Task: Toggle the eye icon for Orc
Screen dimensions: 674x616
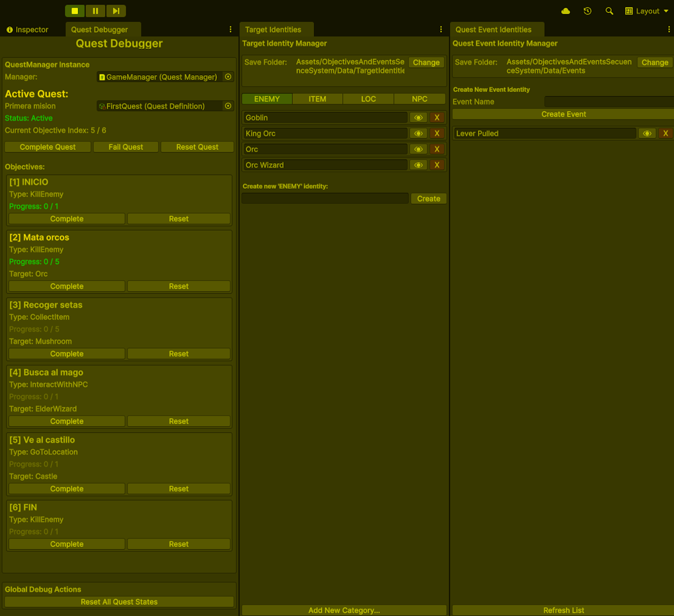Action: click(x=418, y=149)
